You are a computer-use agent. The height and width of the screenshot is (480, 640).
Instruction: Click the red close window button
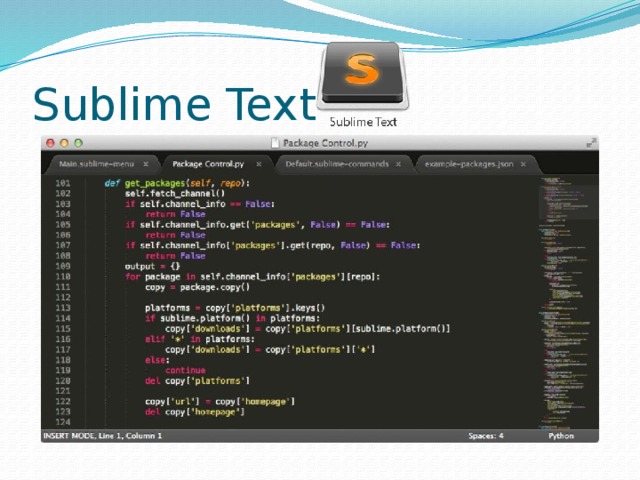(x=50, y=143)
